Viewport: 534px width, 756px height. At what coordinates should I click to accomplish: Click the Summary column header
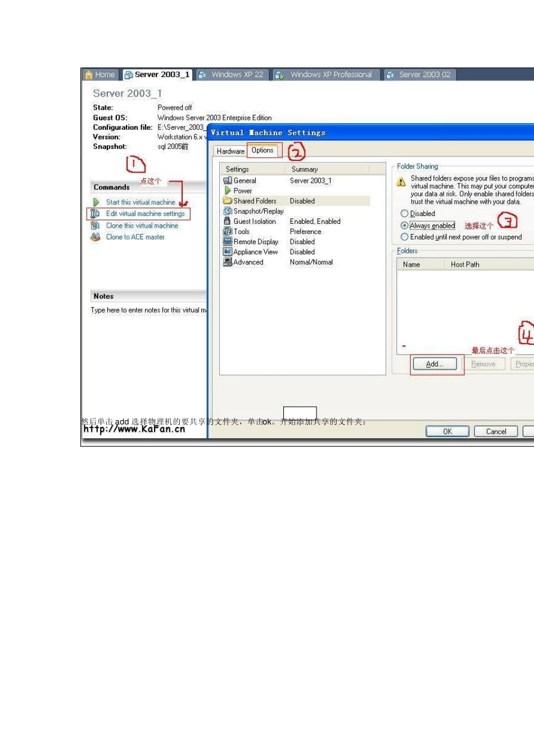tap(328, 169)
